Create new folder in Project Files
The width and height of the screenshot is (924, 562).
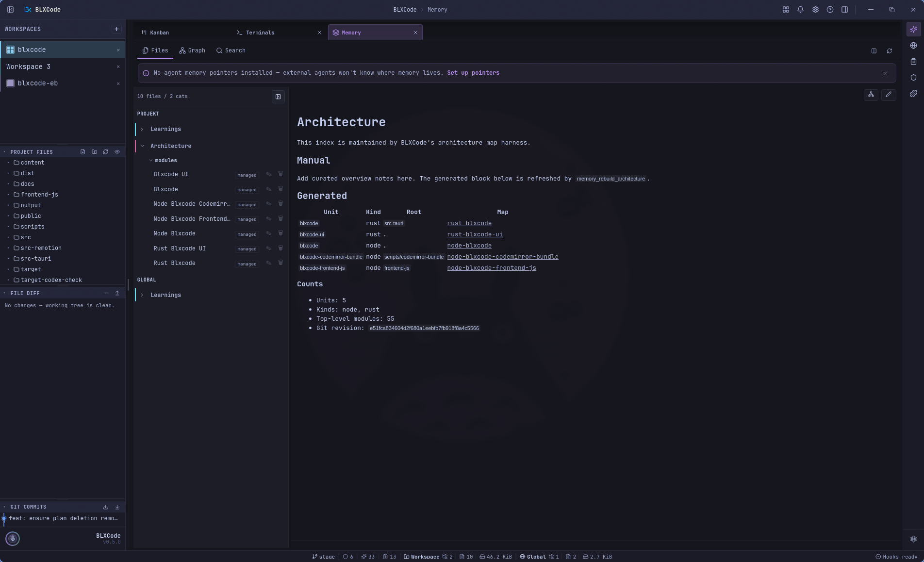[x=94, y=152]
